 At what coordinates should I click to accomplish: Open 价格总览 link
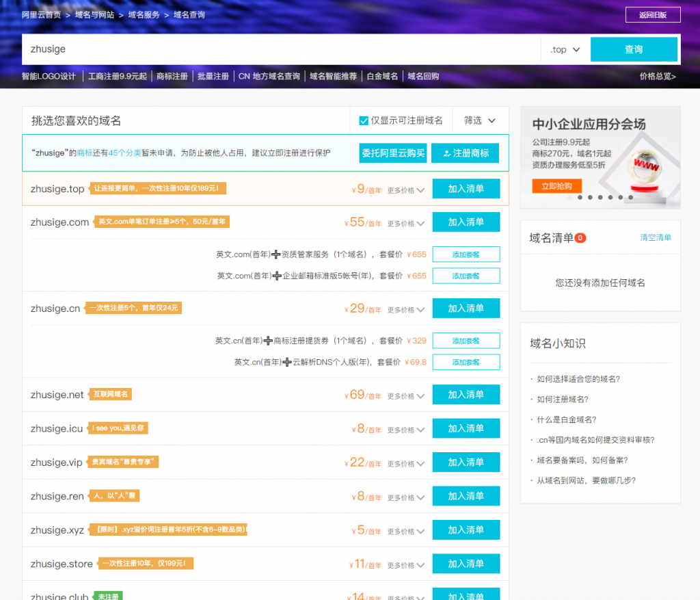pyautogui.click(x=658, y=77)
